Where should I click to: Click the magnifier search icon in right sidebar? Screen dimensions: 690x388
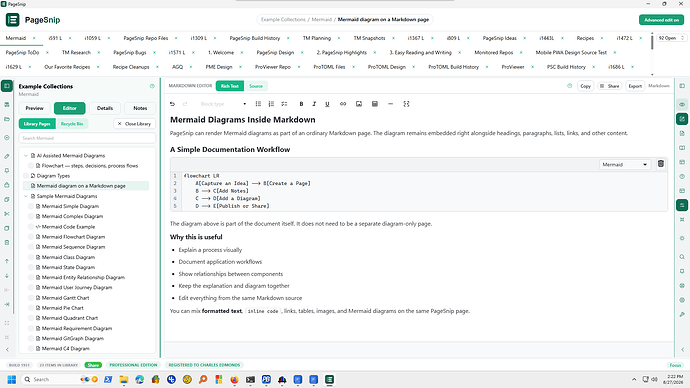point(682,257)
